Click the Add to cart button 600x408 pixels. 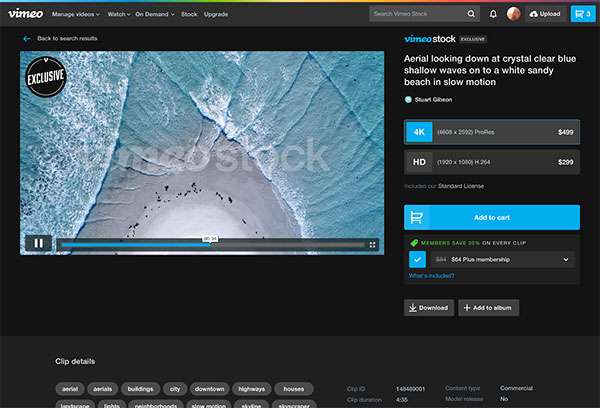491,217
